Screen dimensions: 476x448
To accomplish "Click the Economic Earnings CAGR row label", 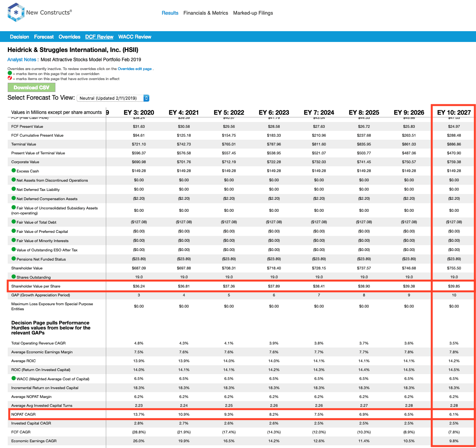I will coord(34,441).
